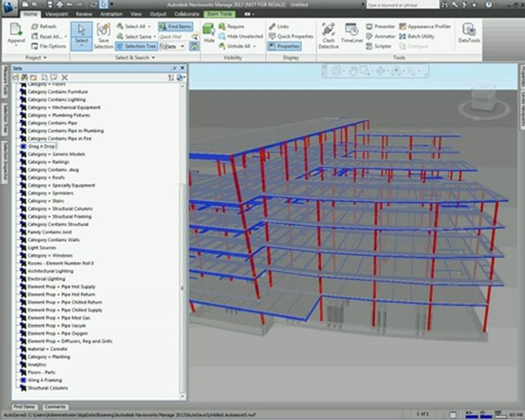This screenshot has width=525, height=420.
Task: Click the Append file icon
Action: pos(16,30)
